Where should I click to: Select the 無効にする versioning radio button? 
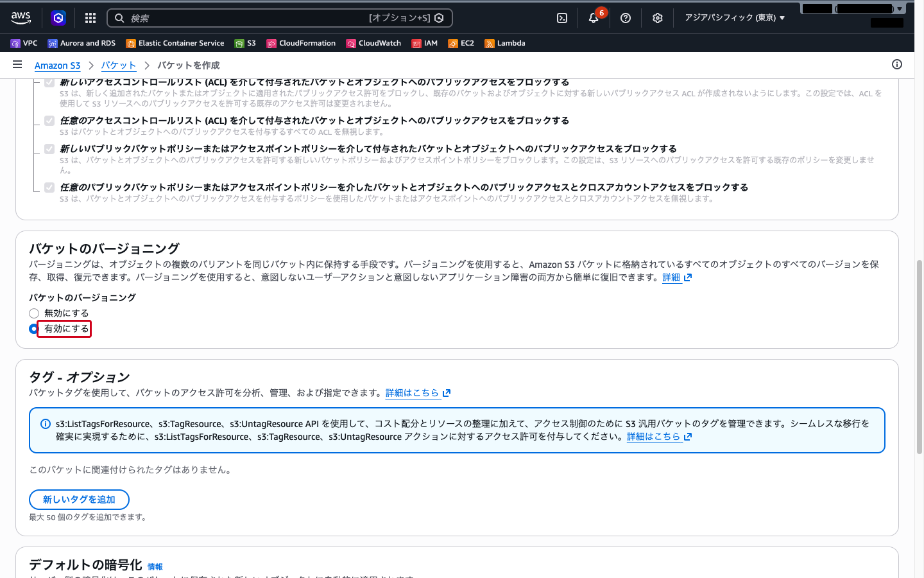(x=34, y=313)
